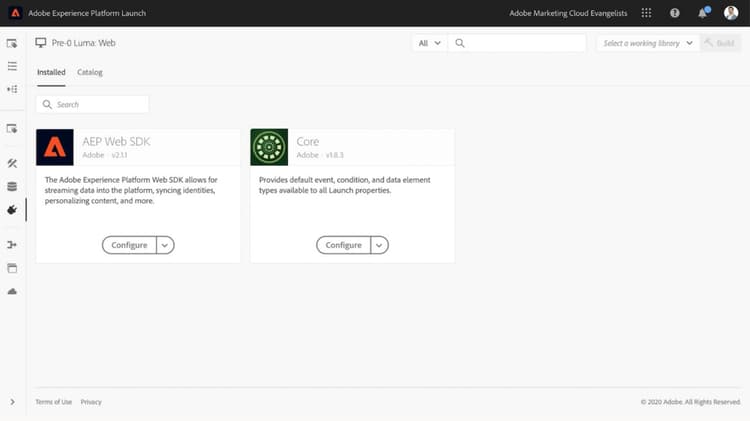Open the app switcher grid icon

point(646,13)
